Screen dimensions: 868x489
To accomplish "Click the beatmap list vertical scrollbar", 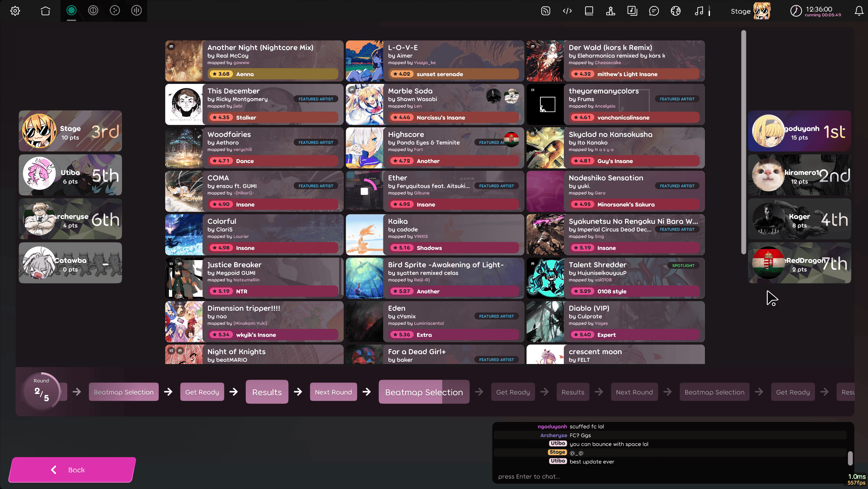I will 744,142.
